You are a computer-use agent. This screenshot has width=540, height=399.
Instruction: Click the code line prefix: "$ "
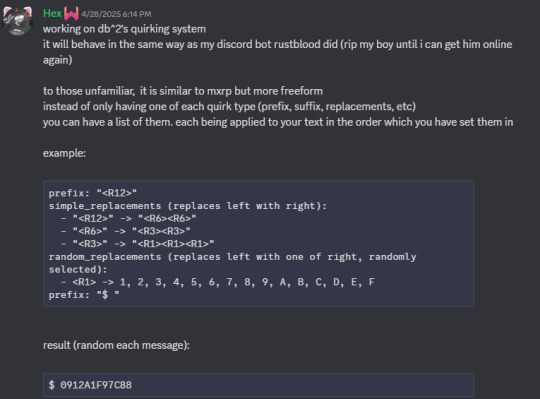click(x=84, y=295)
